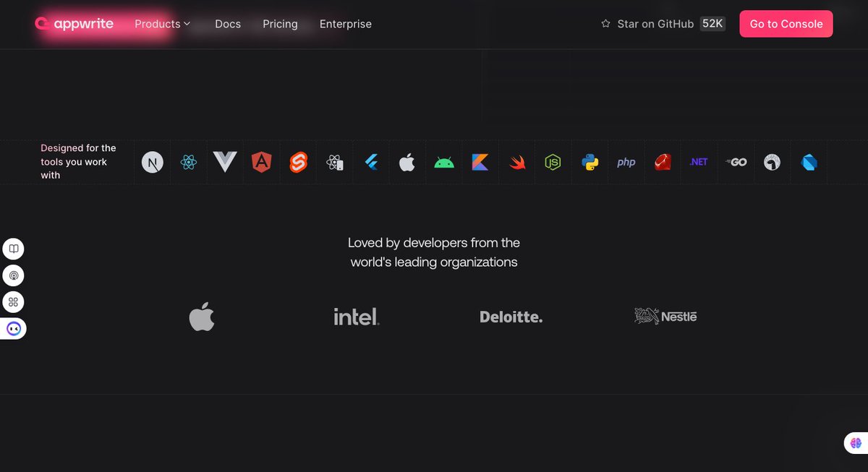The width and height of the screenshot is (868, 472).
Task: Click the React atom icon after Next.js
Action: [x=189, y=163]
